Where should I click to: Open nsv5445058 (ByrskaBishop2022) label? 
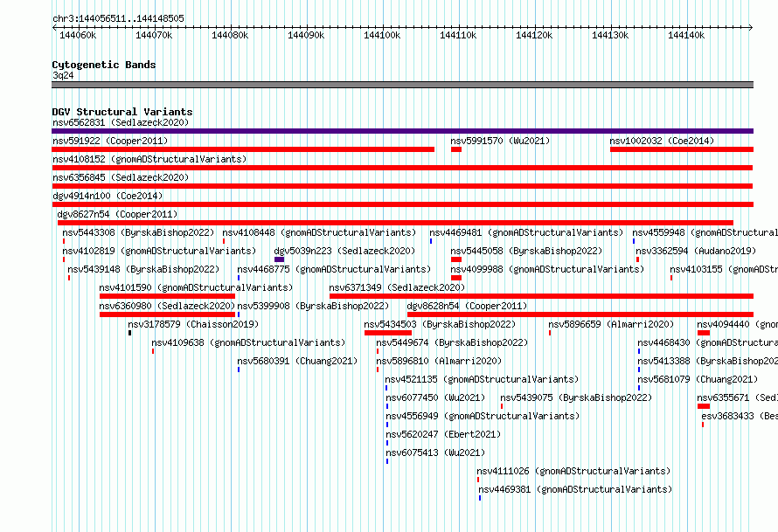526,251
